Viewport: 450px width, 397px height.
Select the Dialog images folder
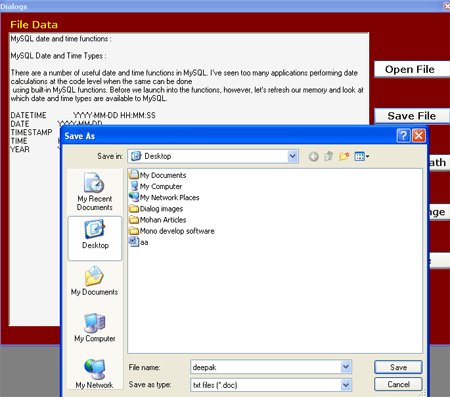pos(156,209)
